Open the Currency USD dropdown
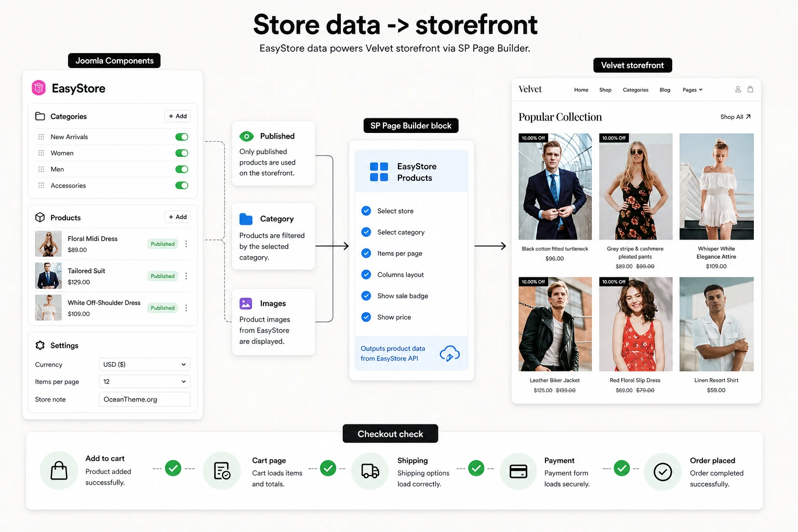 click(144, 364)
